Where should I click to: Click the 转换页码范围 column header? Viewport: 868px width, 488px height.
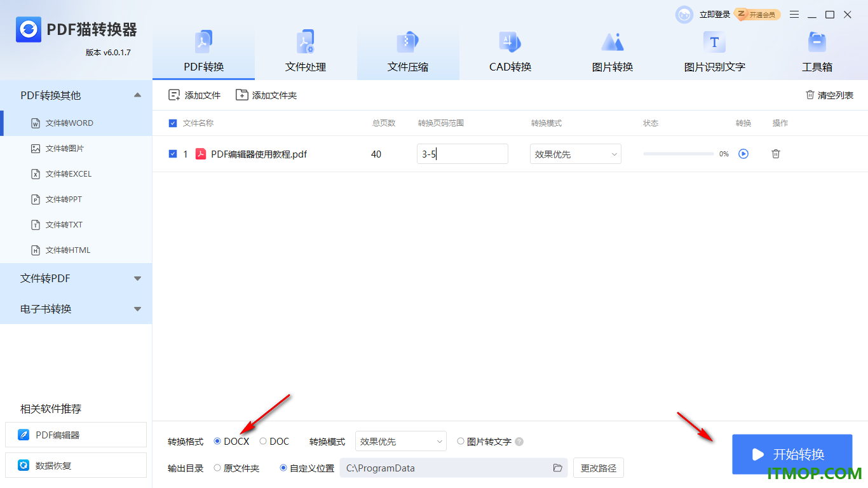click(441, 123)
